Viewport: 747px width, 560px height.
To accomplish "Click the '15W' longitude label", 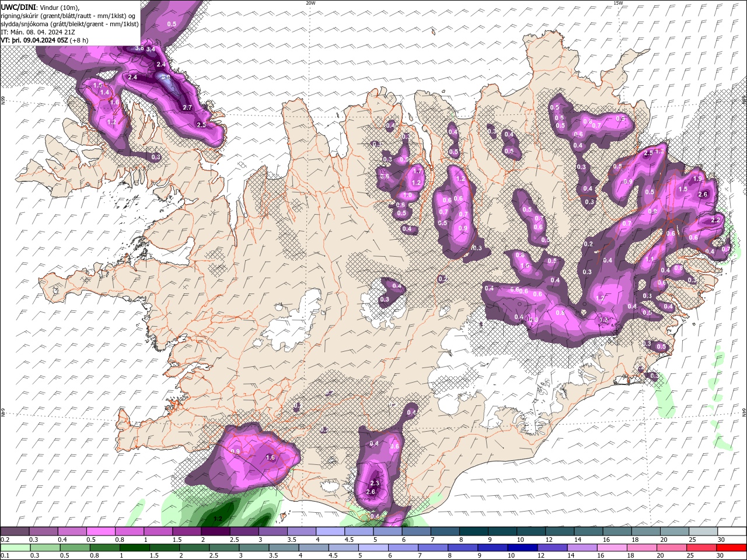I will click(x=618, y=3).
